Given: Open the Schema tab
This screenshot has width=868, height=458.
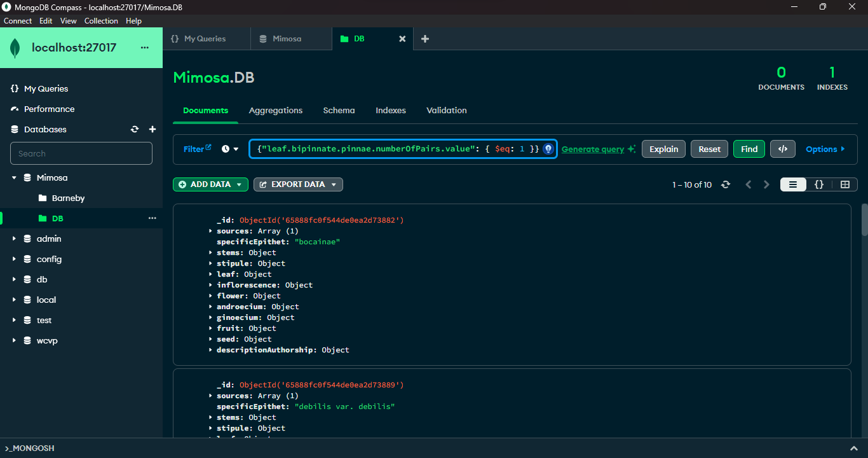Looking at the screenshot, I should [339, 110].
